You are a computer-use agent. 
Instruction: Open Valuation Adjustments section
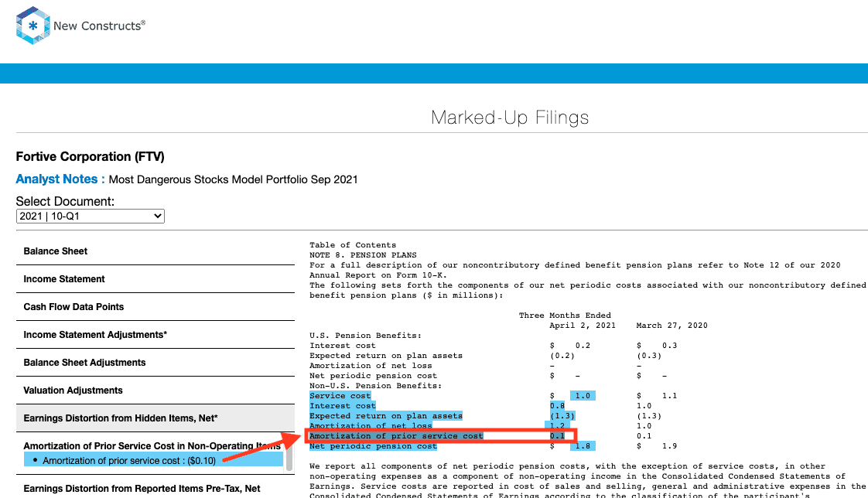coord(73,390)
